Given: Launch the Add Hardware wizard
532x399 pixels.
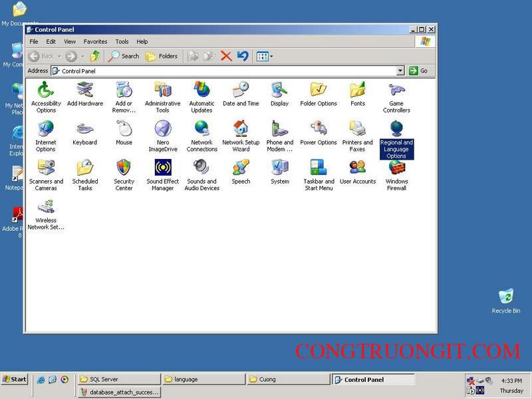Looking at the screenshot, I should tap(85, 94).
